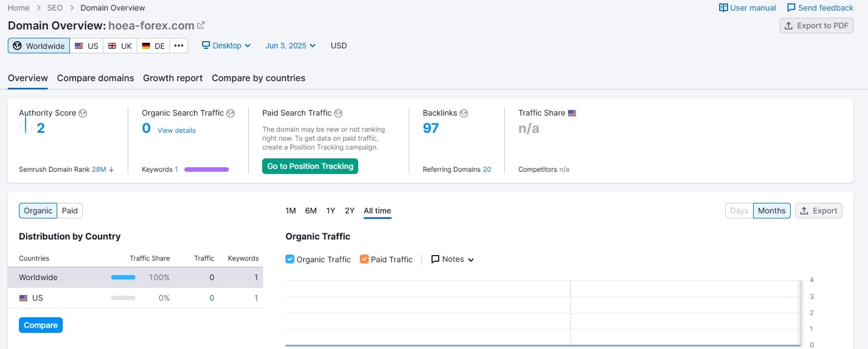The height and width of the screenshot is (349, 868).
Task: Click the blue Compare button
Action: click(x=41, y=325)
